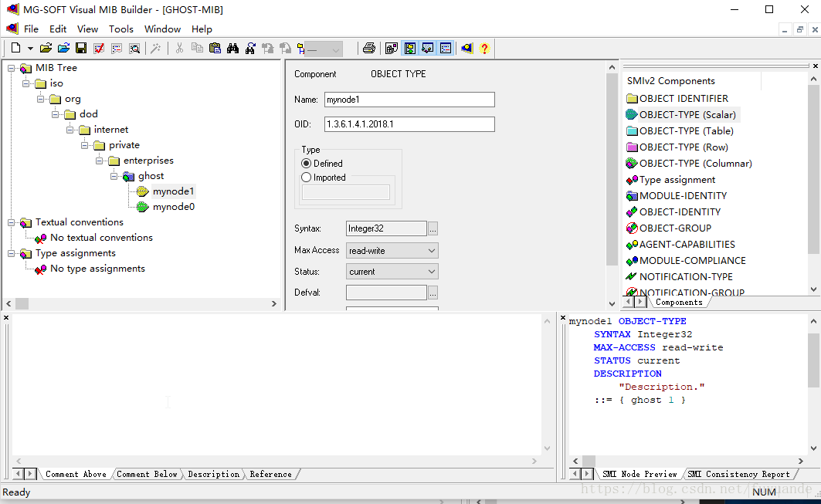Screen dimensions: 821x504
Task: Open the Tools menu
Action: [x=121, y=29]
